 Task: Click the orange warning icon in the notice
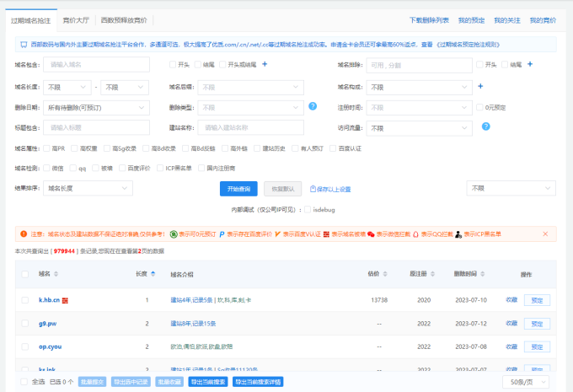(24, 234)
